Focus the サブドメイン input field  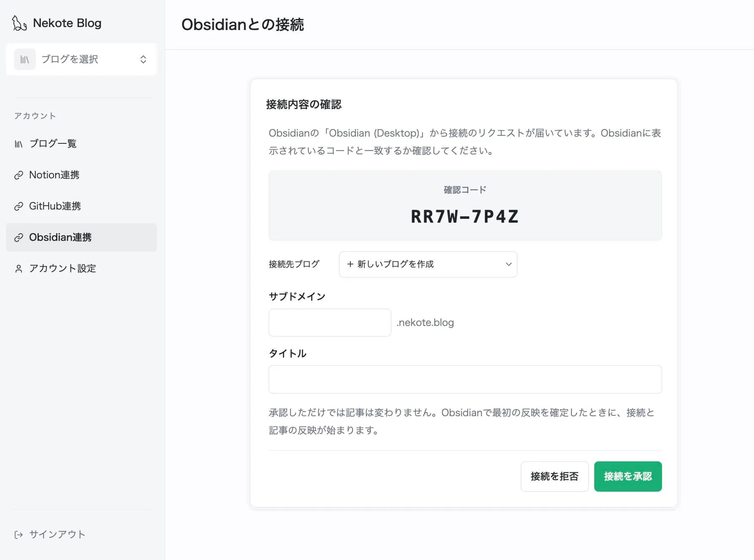(x=330, y=323)
